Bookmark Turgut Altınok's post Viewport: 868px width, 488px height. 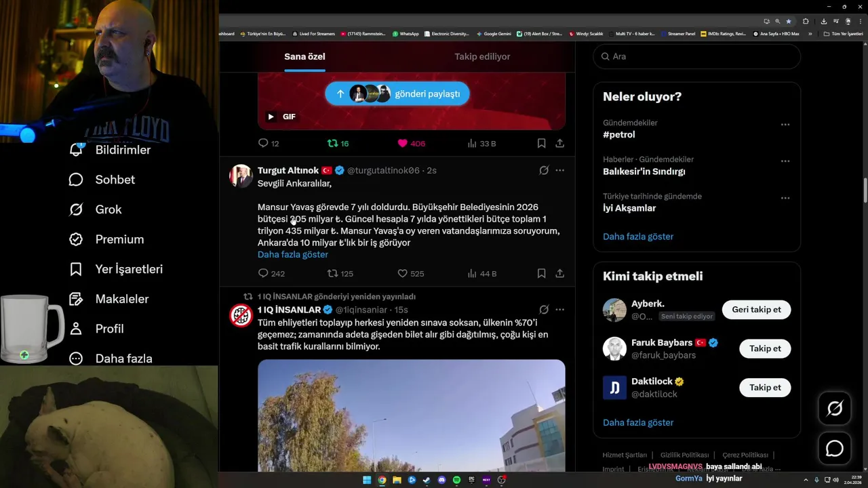(x=541, y=273)
